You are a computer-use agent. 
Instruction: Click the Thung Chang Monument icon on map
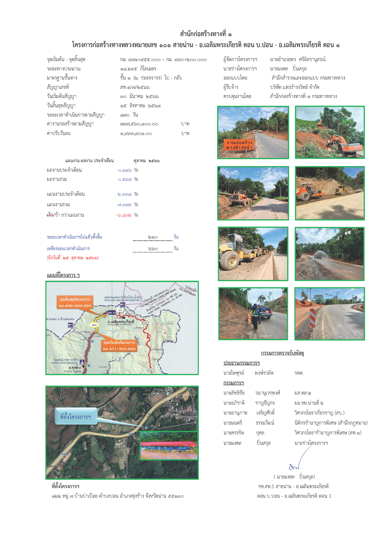(82, 362)
